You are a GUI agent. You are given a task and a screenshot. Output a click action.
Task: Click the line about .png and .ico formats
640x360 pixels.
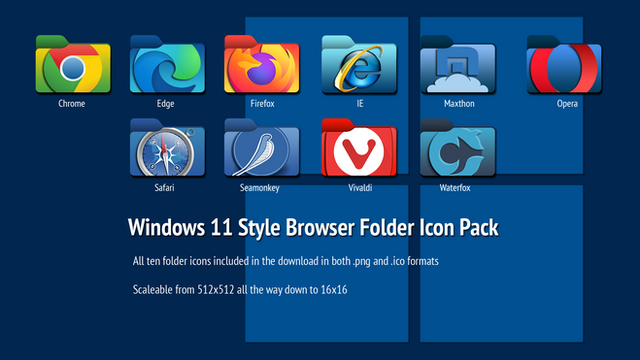(285, 261)
